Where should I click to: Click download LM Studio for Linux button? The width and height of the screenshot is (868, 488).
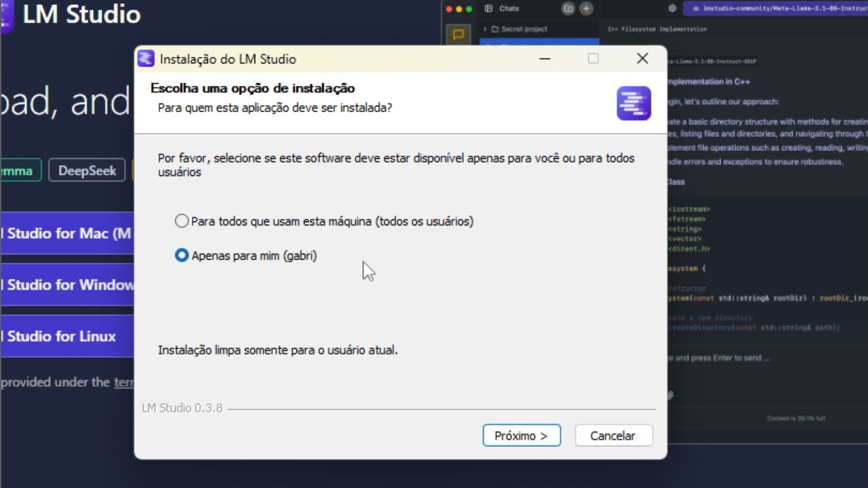pos(67,336)
